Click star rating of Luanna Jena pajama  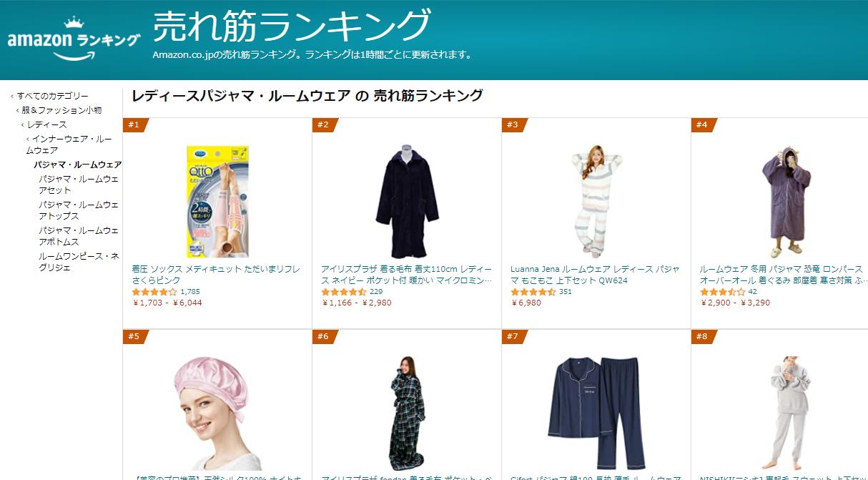[533, 292]
